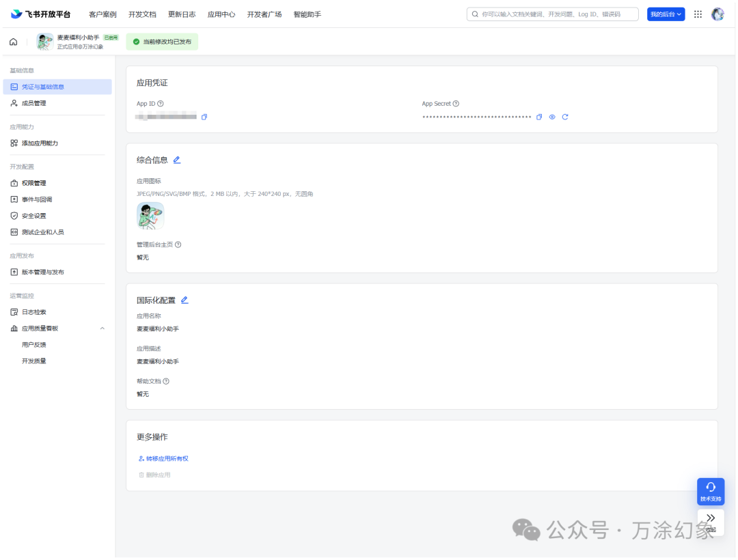Click the search input field at the top
738x560 pixels.
(553, 14)
